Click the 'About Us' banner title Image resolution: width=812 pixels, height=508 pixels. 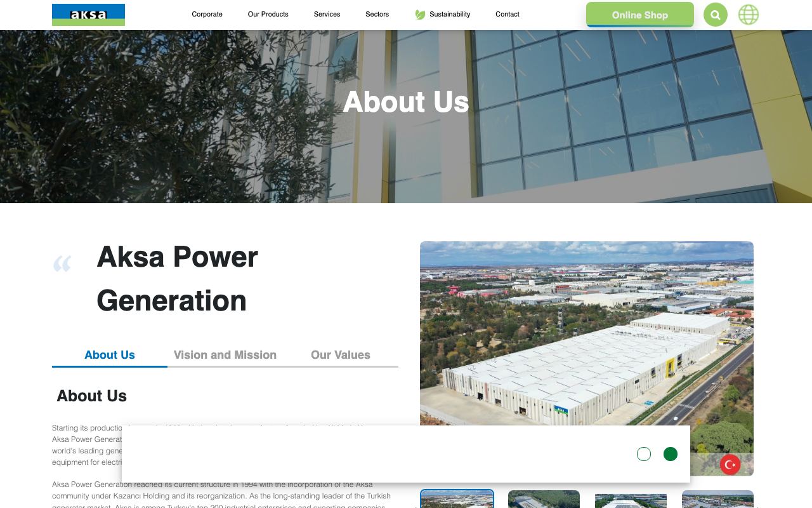pos(406,102)
